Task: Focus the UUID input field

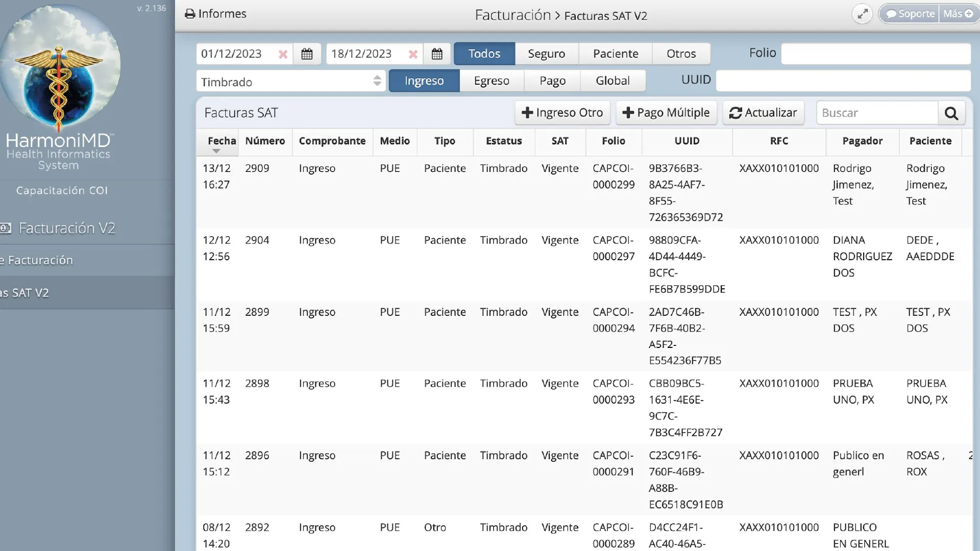Action: tap(843, 81)
